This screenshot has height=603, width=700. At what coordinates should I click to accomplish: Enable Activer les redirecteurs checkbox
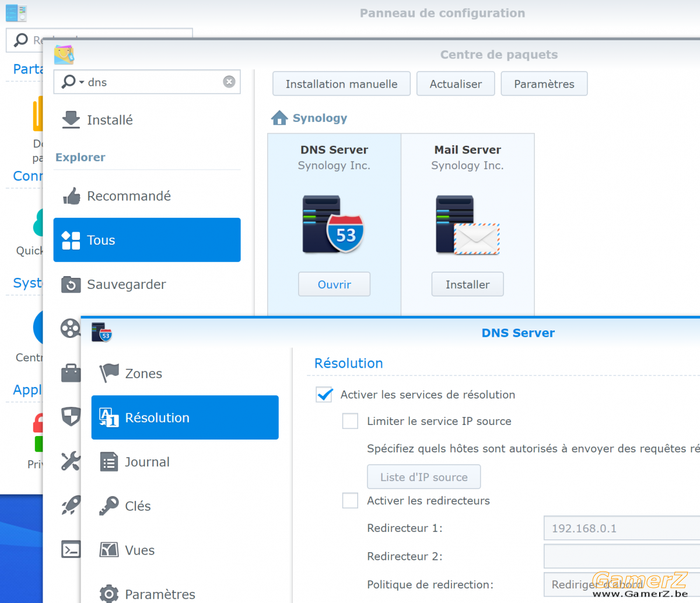coord(350,500)
